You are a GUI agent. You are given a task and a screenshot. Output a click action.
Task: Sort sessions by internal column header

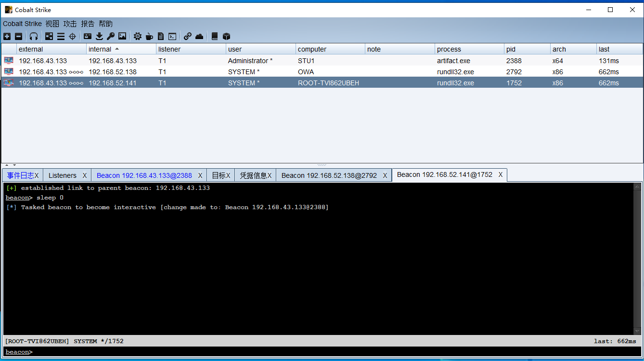pos(121,49)
